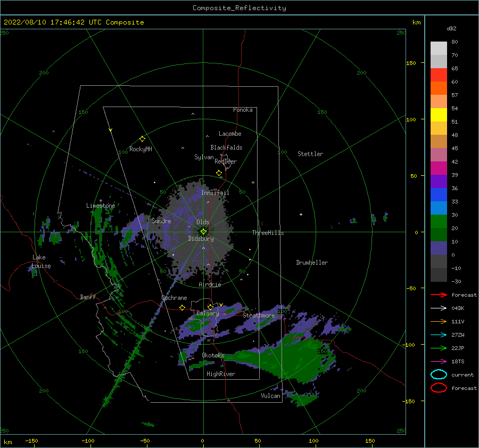Click the slate purple 0-10 dBZ swatch
The height and width of the screenshot is (448, 479).
point(439,248)
